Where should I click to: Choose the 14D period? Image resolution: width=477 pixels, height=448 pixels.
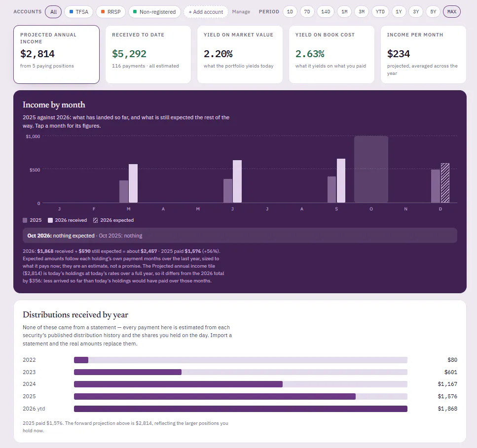(x=326, y=12)
